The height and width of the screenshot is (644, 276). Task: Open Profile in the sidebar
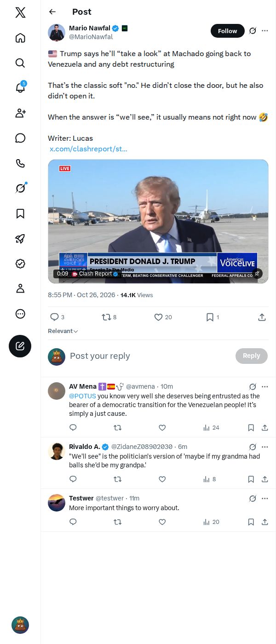point(20,288)
